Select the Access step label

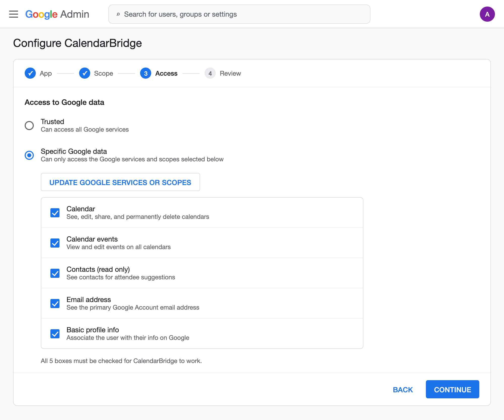click(166, 73)
